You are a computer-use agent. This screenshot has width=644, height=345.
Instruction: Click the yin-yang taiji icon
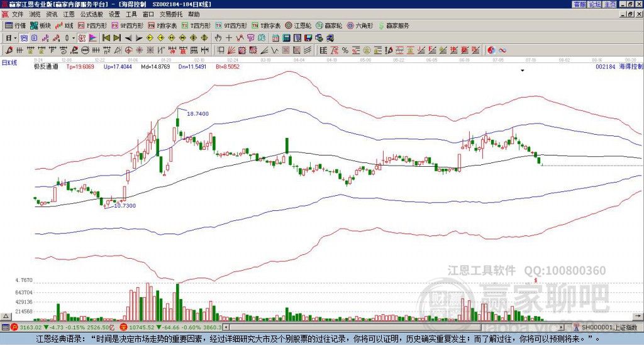(491, 50)
